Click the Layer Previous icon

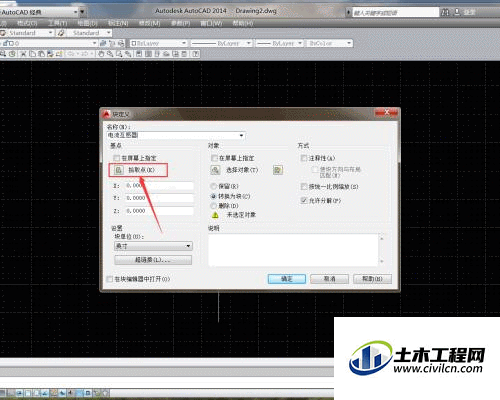point(112,43)
